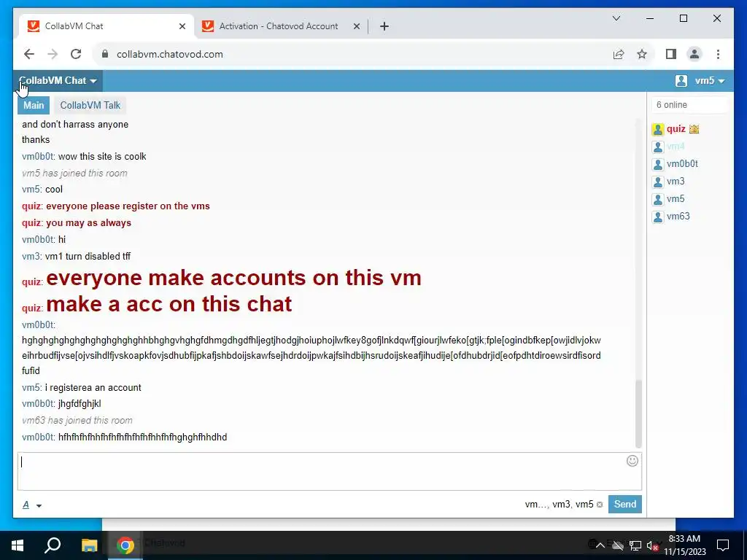Screen dimensions: 747x560
Task: Click quiz's avatar icon in user list
Action: point(658,130)
